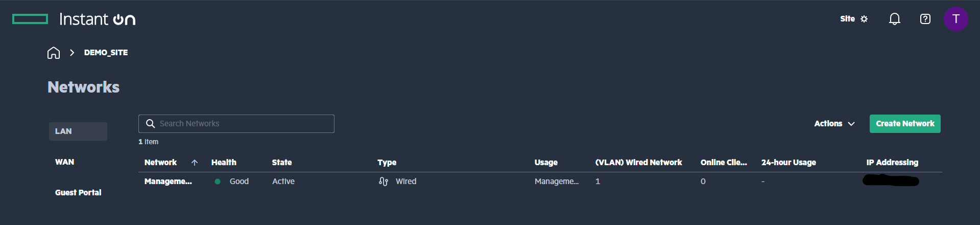Open the help question mark icon
980x225 pixels.
(925, 19)
